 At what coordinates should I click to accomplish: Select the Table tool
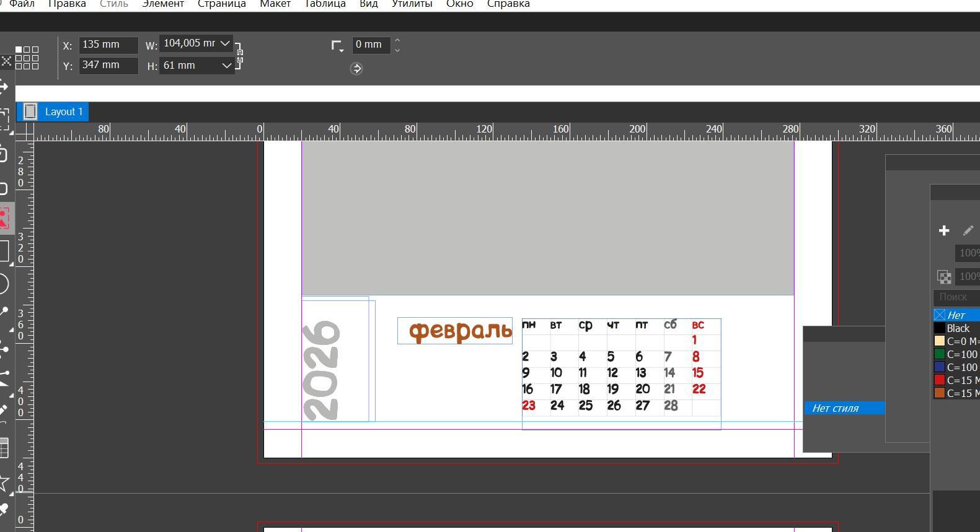point(4,448)
